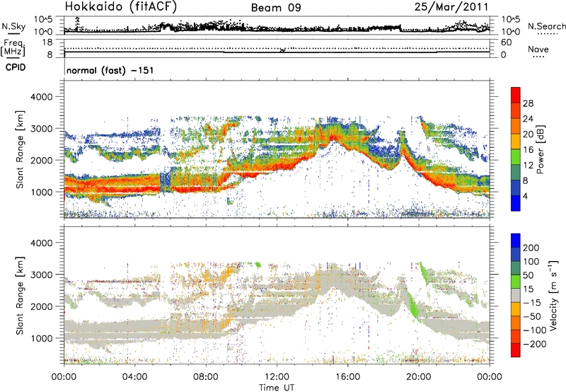Click the blue bottom of power colorbar

(516, 203)
